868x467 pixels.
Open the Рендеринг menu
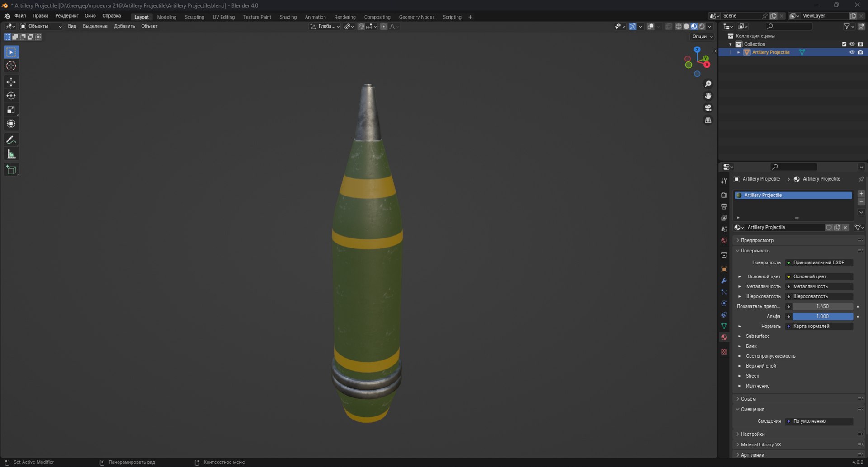tap(67, 16)
